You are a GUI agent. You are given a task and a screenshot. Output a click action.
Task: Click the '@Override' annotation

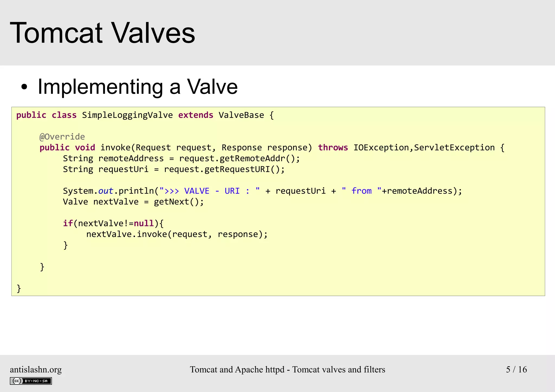pos(62,137)
